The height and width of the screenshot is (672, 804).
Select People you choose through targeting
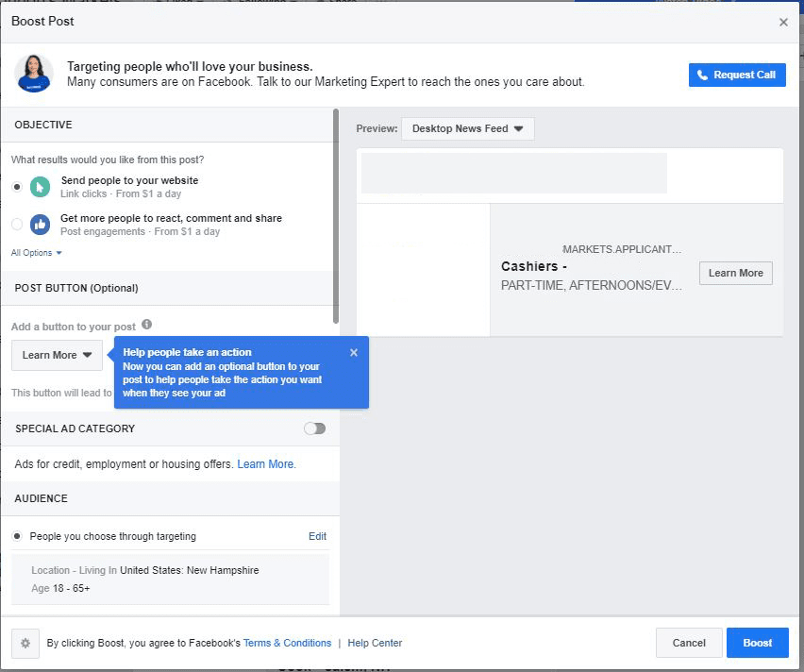(17, 535)
